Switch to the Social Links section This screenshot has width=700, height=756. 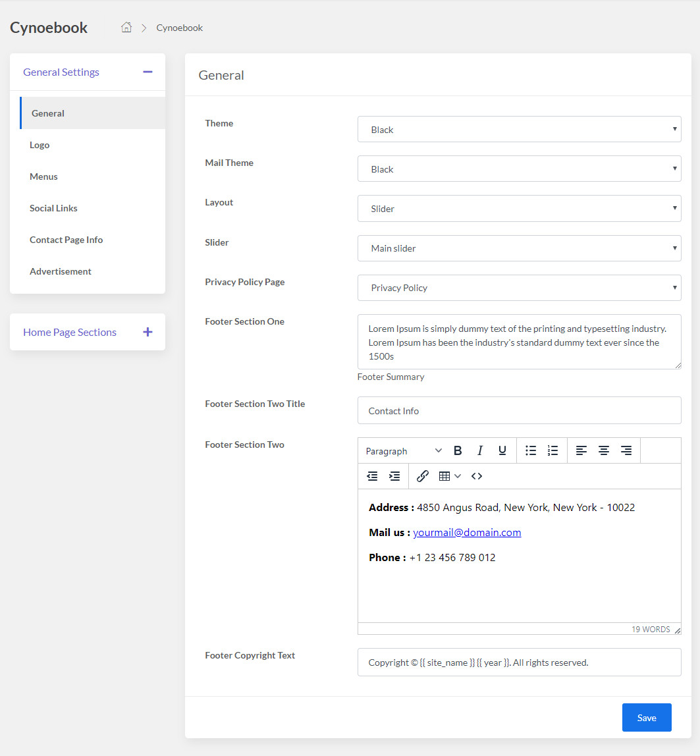53,207
